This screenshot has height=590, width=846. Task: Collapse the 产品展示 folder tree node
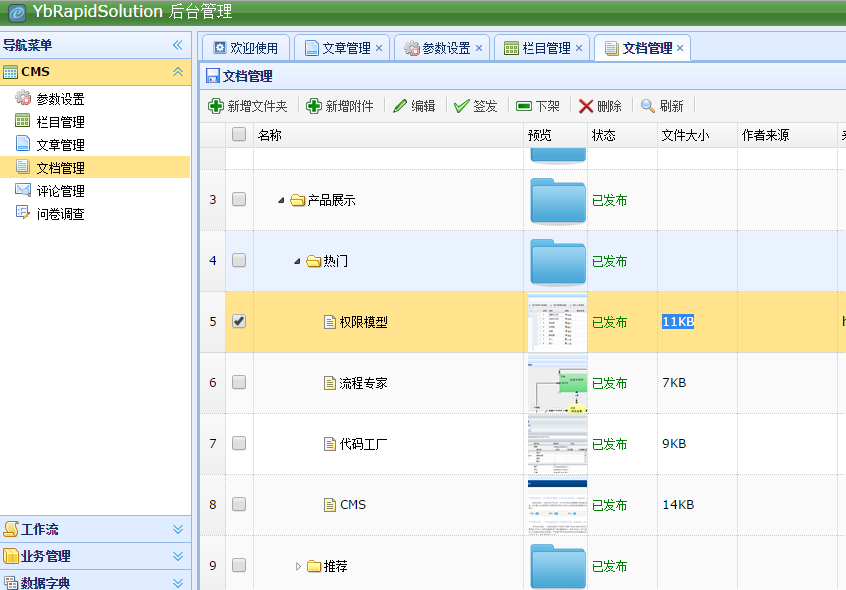(x=281, y=200)
